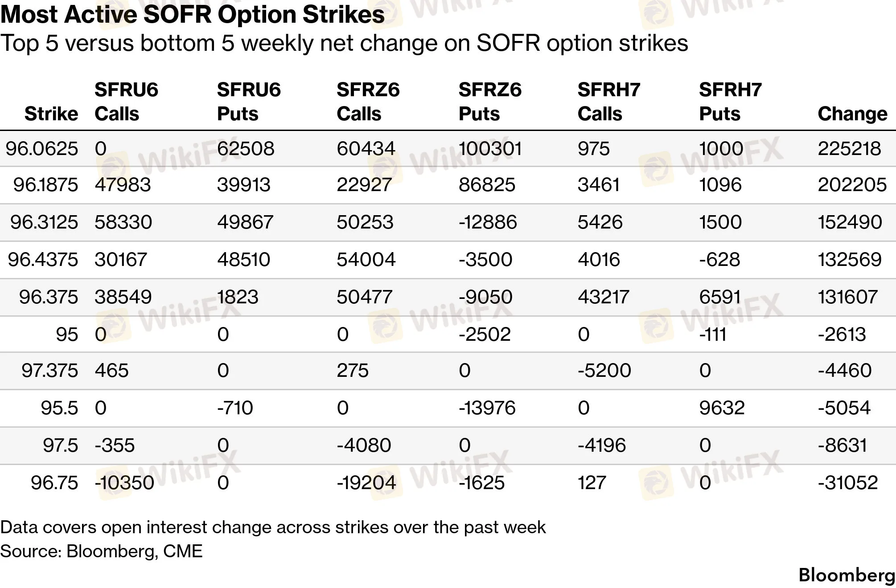
Task: Click the SFRZ6 Puts column header
Action: [x=490, y=102]
